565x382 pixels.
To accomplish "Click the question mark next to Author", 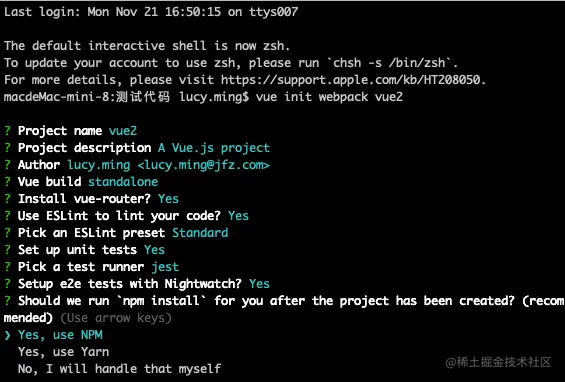I will (x=7, y=165).
